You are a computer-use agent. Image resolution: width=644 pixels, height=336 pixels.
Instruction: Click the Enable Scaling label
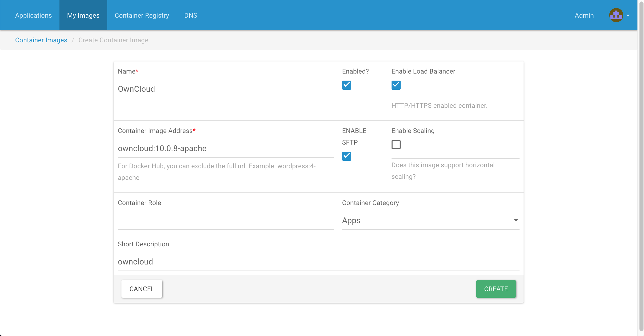(x=413, y=131)
